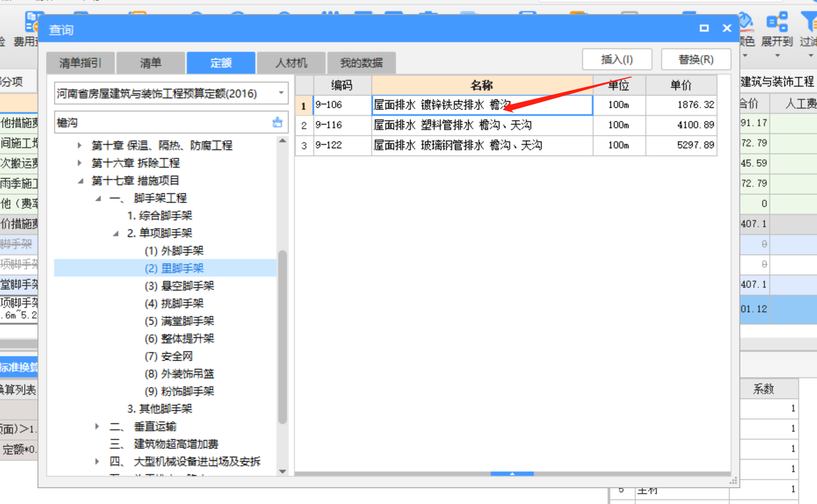This screenshot has height=504, width=817.
Task: Select tree item 三、建筑物超高增加费
Action: (164, 444)
